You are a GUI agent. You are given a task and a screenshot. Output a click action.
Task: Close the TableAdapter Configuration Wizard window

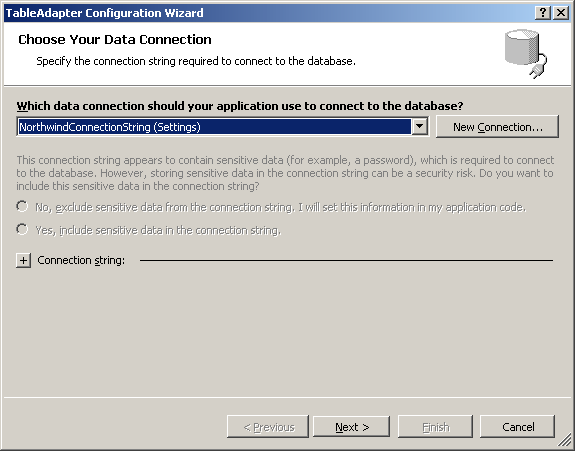(x=561, y=13)
